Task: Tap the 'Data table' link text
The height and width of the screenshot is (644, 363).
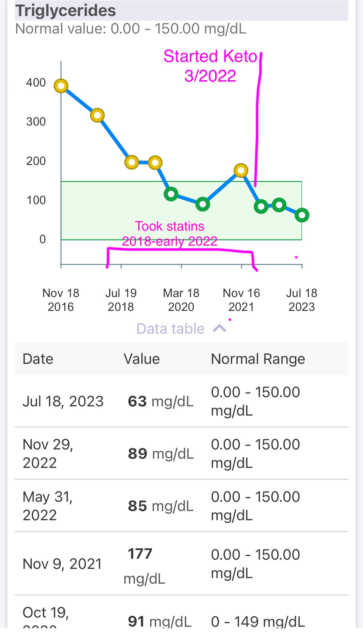Action: click(x=170, y=329)
